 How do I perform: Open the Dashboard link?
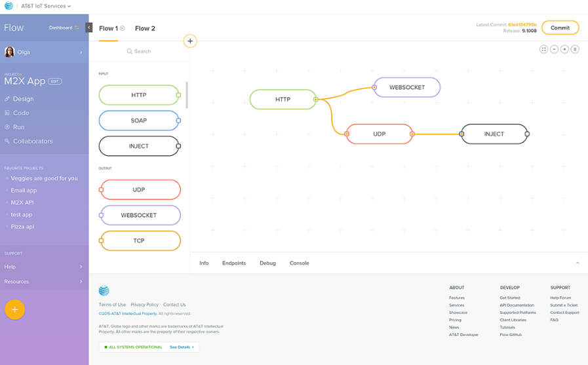click(60, 28)
